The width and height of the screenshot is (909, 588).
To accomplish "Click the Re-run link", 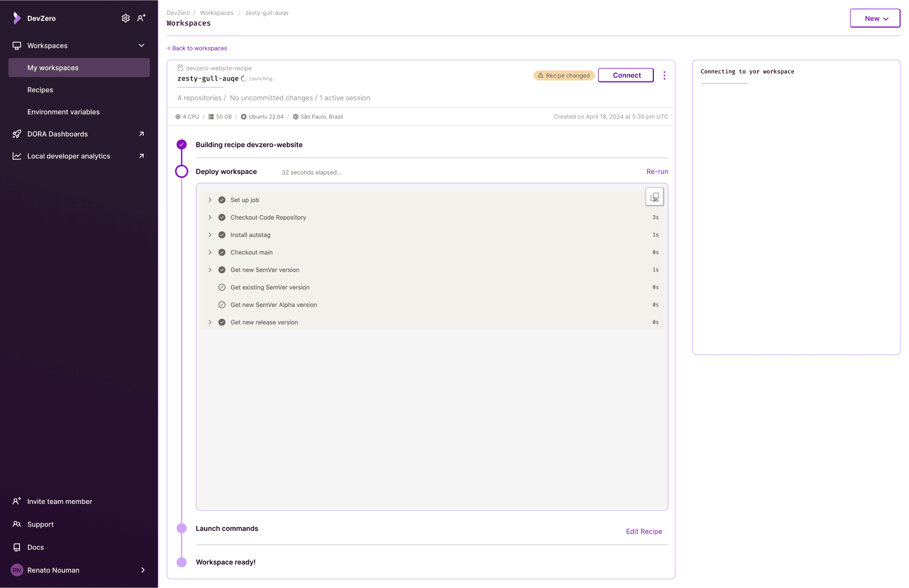I will pyautogui.click(x=657, y=171).
